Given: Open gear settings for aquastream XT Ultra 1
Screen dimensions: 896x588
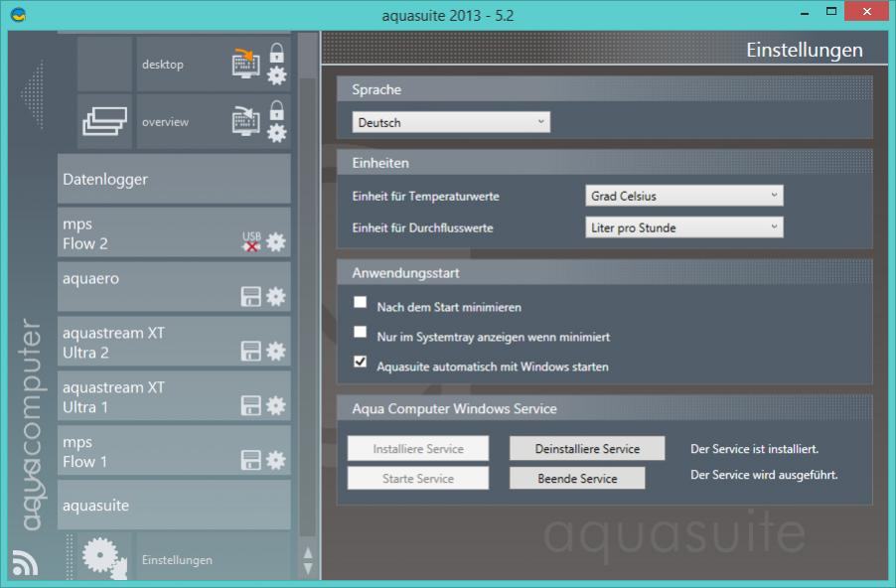Looking at the screenshot, I should (x=276, y=405).
